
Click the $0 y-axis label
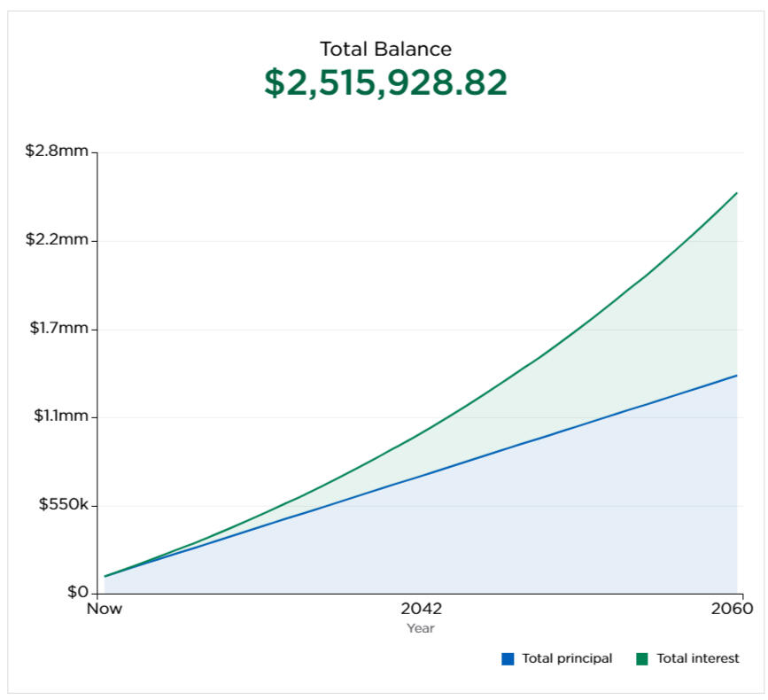(76, 592)
